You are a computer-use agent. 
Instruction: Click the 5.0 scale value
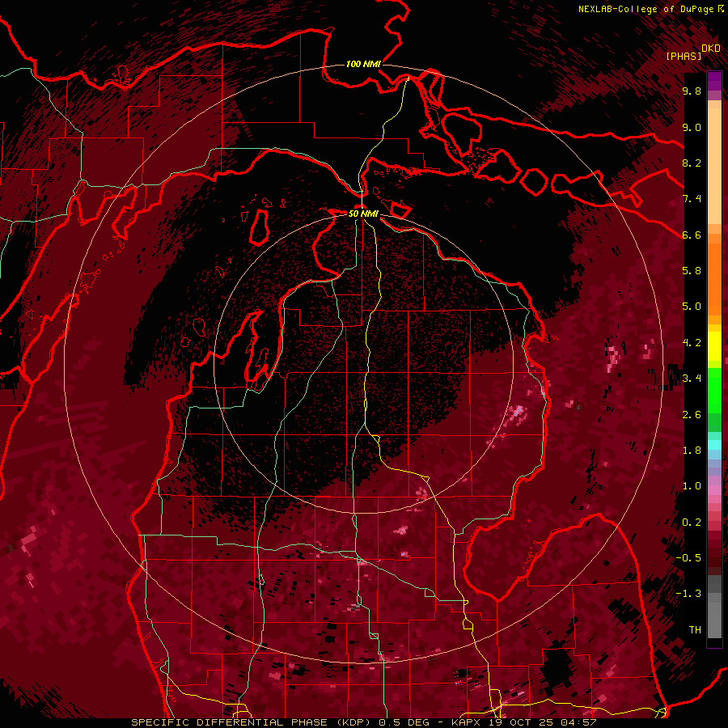(692, 307)
